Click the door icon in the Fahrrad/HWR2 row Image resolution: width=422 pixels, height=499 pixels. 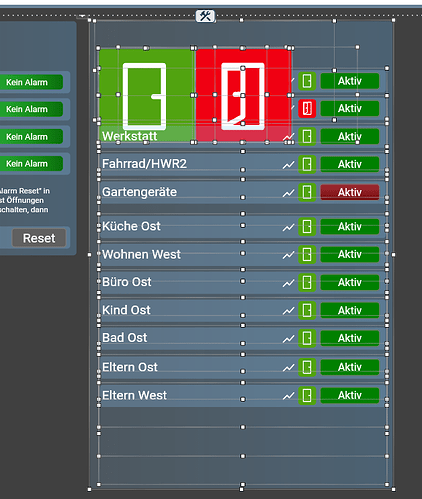307,164
